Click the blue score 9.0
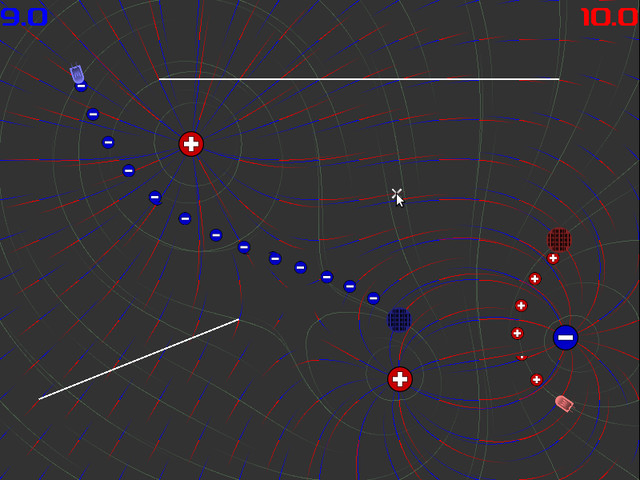The height and width of the screenshot is (480, 640). [24, 16]
